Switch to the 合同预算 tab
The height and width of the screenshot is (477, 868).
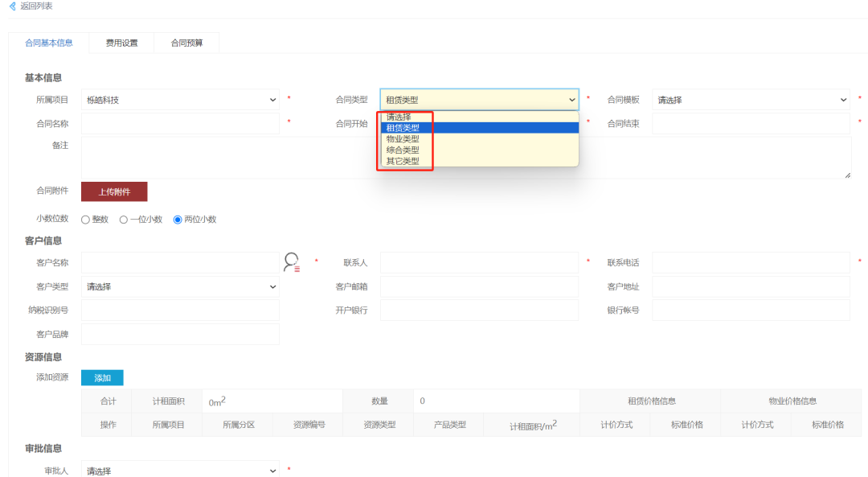point(186,43)
